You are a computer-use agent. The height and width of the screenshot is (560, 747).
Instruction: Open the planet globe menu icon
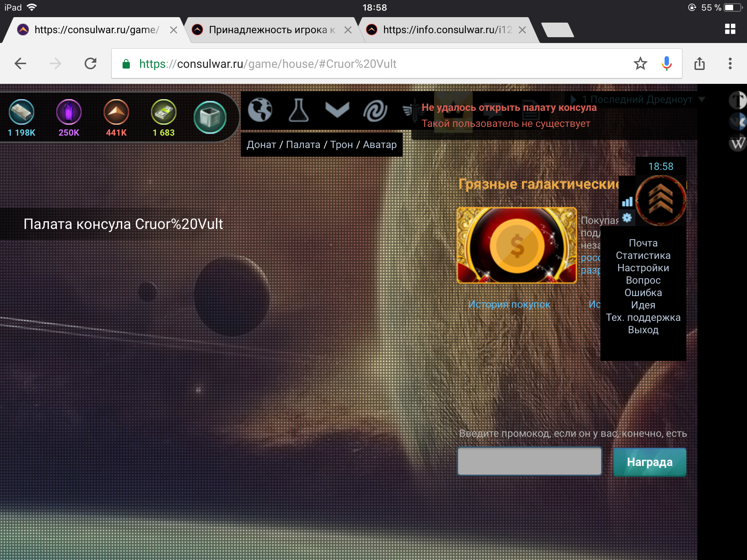260,110
